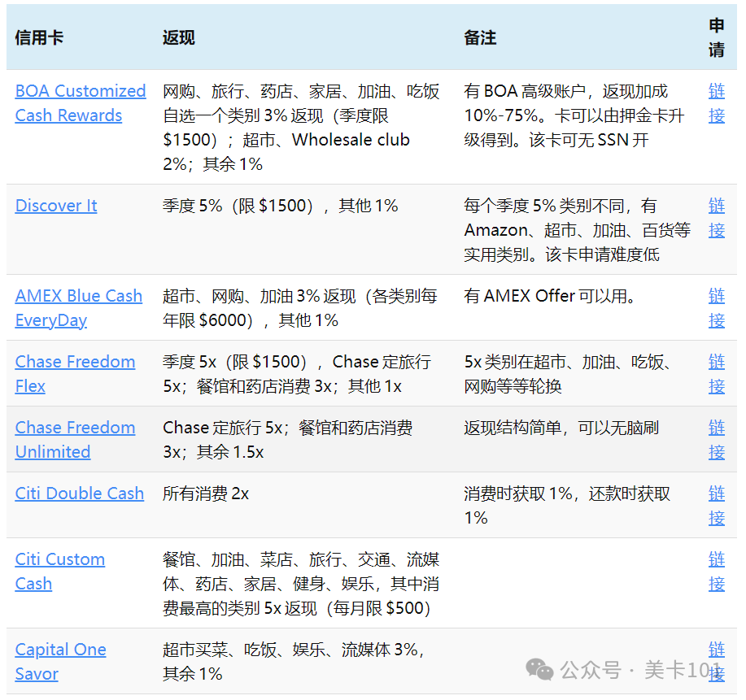Screen dimensions: 746x700
Task: Click 链接 apply link in Citi Custom Cash row
Action: [717, 572]
